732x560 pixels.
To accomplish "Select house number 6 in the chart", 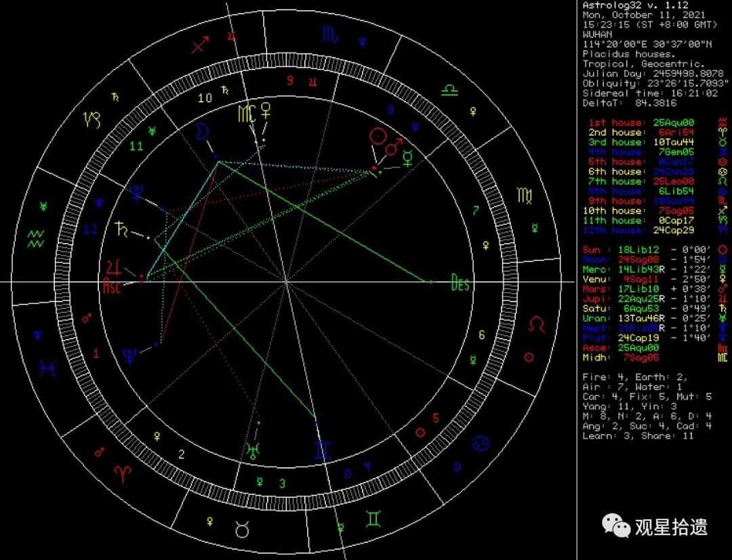I will coord(482,335).
